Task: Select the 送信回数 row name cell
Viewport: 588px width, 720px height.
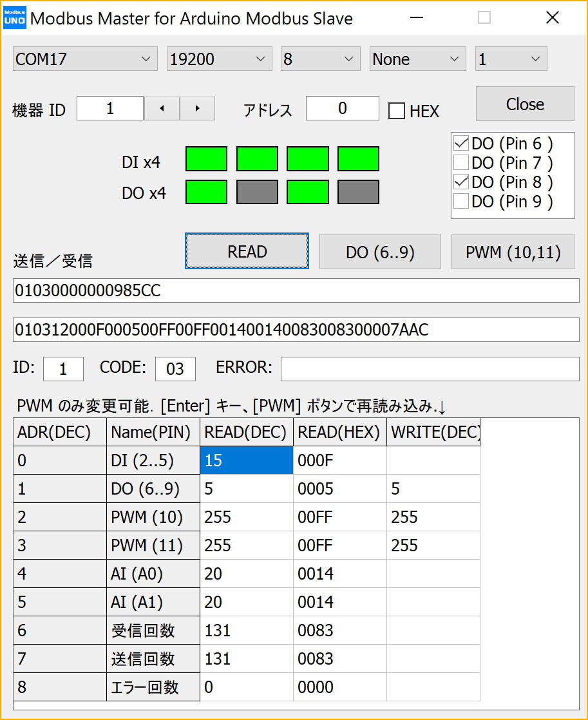Action: [153, 658]
